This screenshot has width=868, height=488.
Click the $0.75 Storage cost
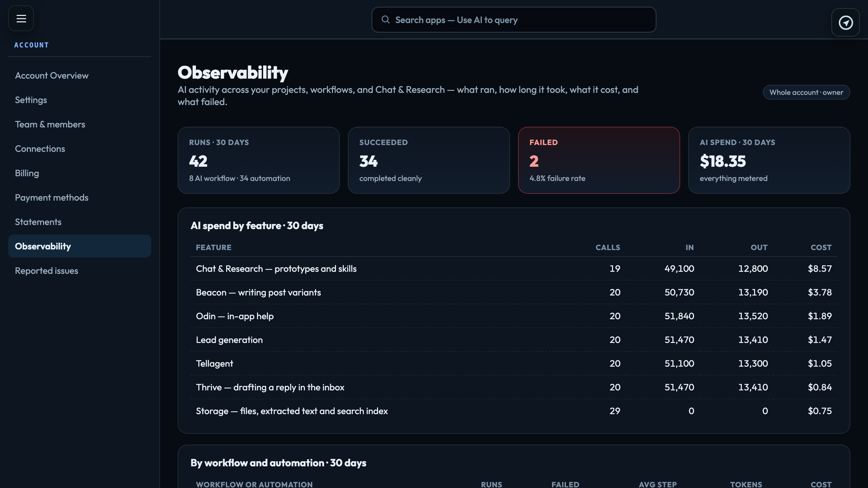(x=820, y=411)
